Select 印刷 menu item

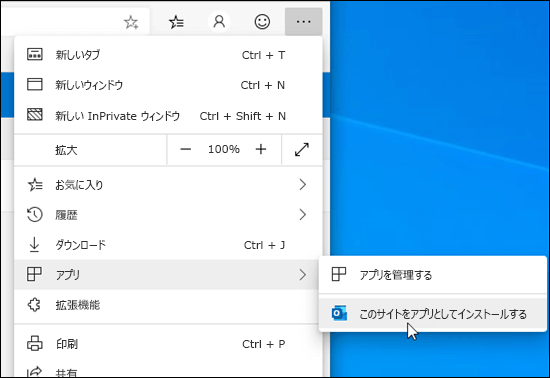168,344
